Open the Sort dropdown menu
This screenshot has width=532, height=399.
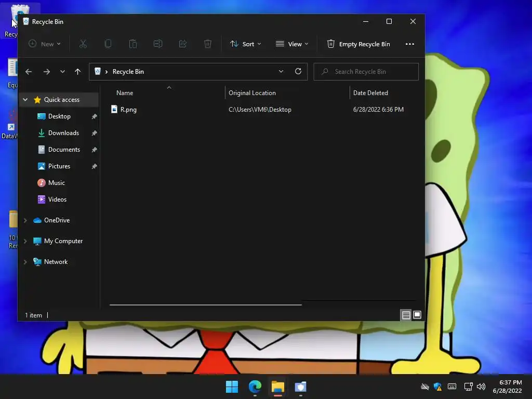245,44
